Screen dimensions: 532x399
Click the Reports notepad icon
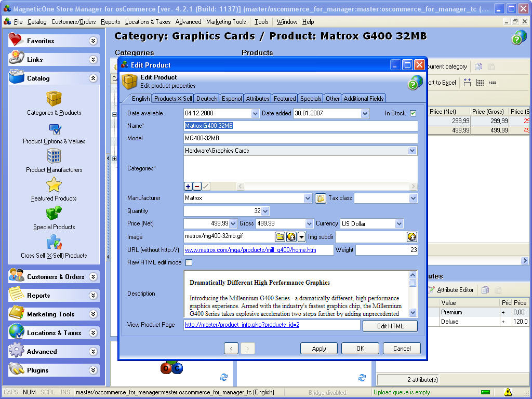tap(16, 294)
